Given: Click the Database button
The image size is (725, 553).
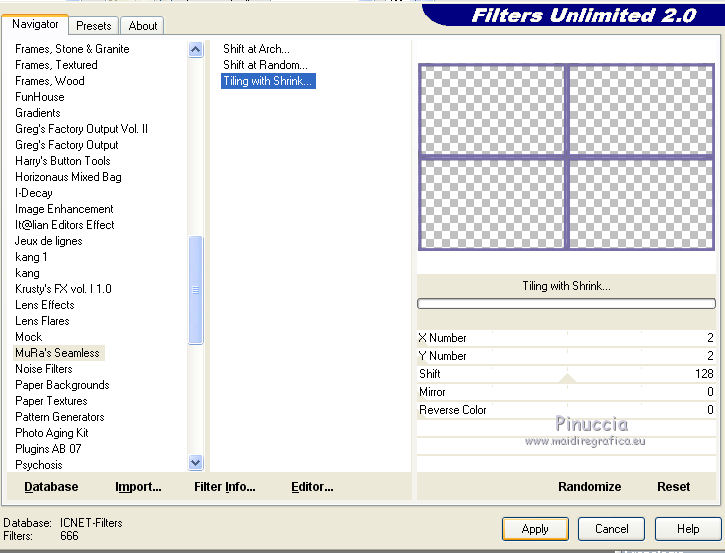Looking at the screenshot, I should [x=51, y=487].
